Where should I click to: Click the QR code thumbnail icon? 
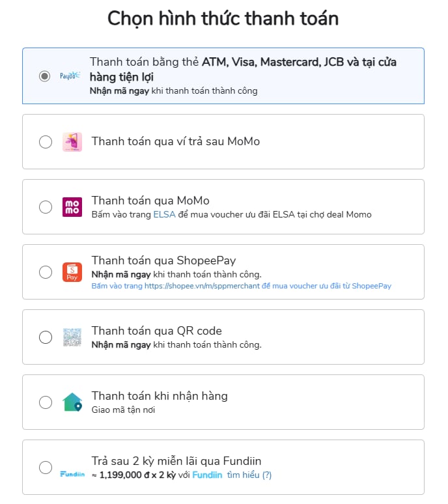tap(72, 337)
